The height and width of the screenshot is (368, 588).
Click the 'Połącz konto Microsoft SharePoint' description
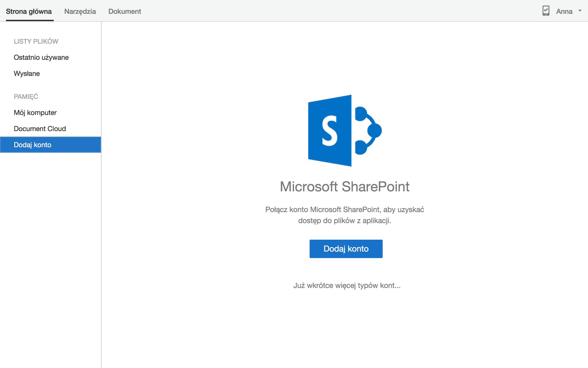pos(345,215)
